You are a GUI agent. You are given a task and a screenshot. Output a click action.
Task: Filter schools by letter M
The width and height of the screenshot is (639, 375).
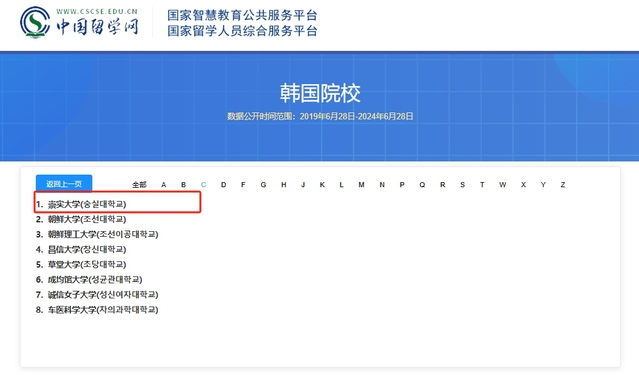click(x=361, y=185)
